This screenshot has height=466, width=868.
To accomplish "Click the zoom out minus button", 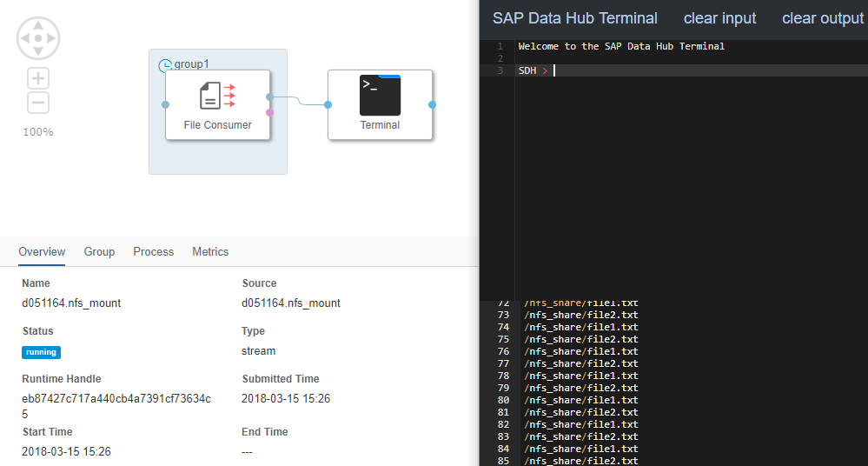I will click(x=38, y=103).
